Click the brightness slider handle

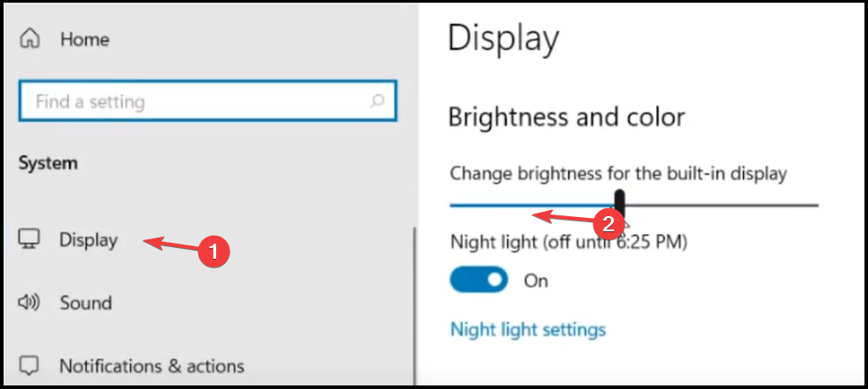click(619, 205)
